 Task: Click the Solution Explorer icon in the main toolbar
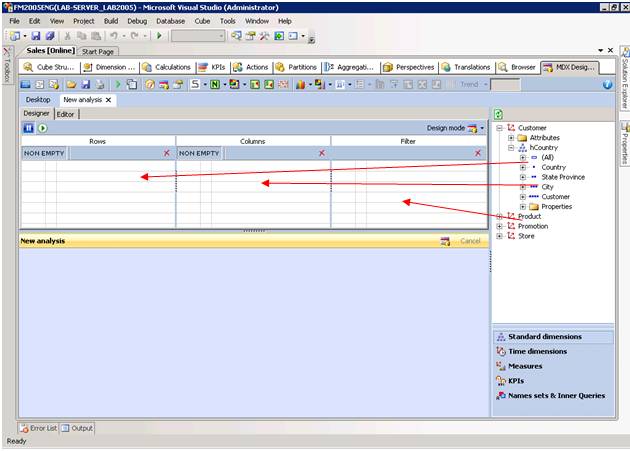coord(236,36)
